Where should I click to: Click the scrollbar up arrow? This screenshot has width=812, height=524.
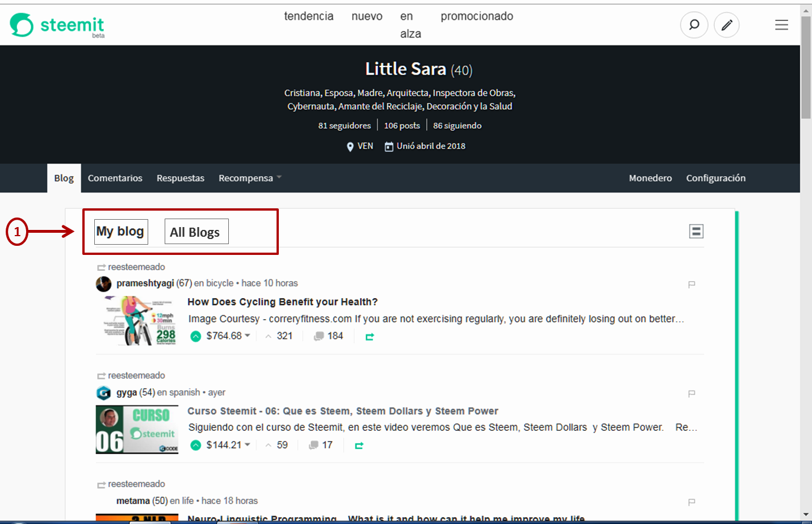pyautogui.click(x=806, y=10)
